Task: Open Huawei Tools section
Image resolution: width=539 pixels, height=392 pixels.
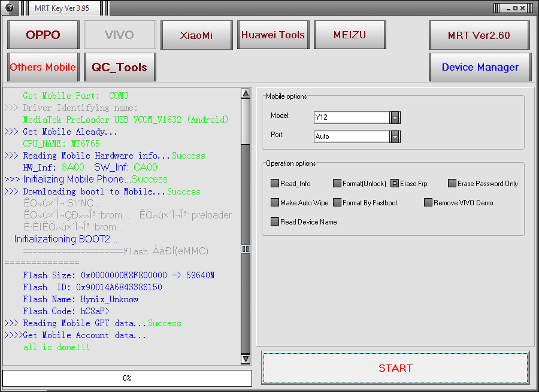Action: (x=273, y=35)
